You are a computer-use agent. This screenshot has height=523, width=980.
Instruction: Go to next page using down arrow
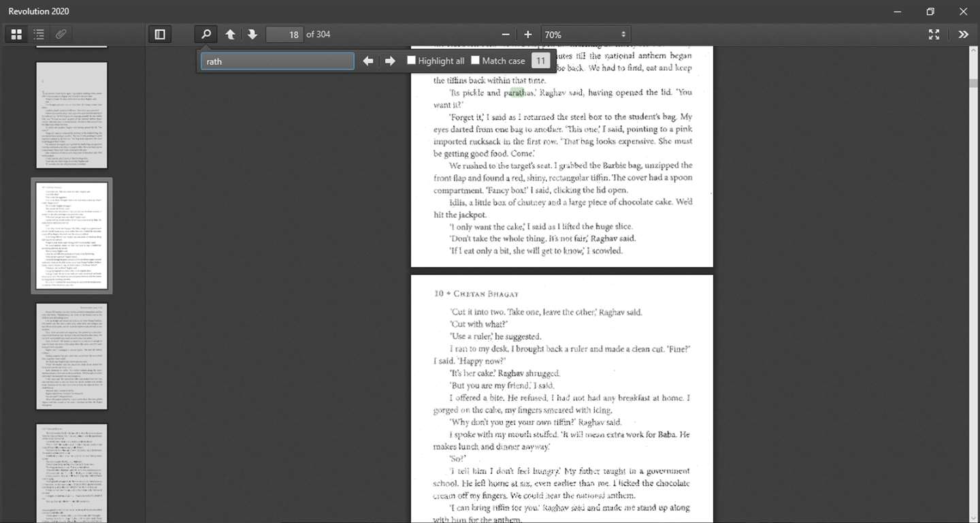click(x=252, y=34)
